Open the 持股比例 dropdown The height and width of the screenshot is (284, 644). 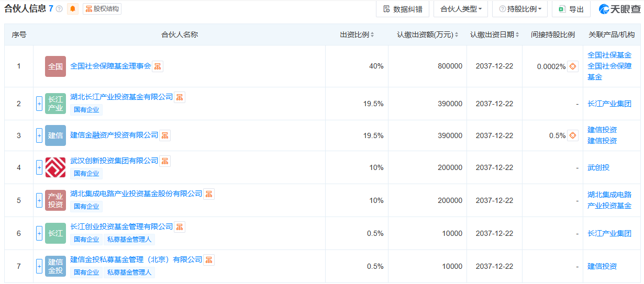tap(520, 9)
